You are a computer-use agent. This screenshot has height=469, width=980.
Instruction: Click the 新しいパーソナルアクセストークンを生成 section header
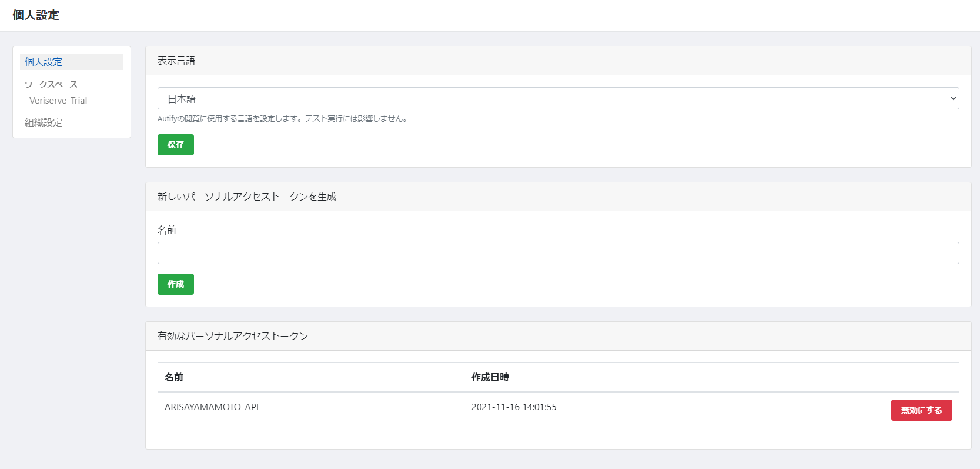pos(247,197)
